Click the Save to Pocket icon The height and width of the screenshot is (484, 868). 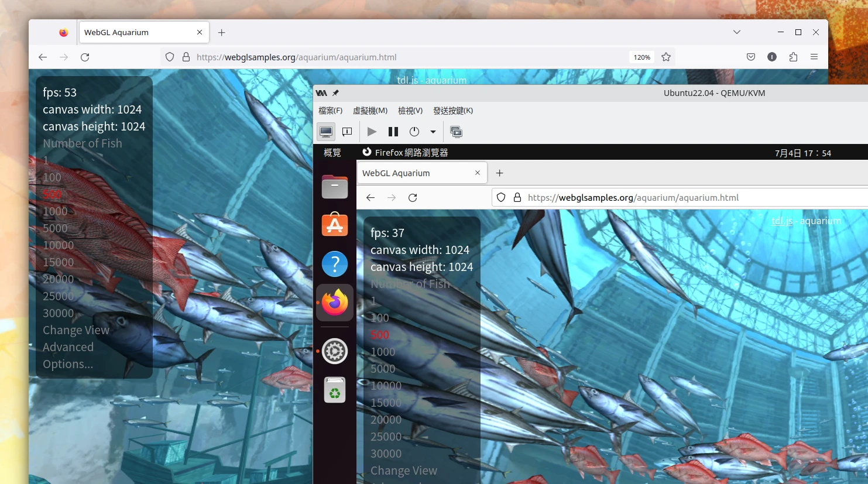coord(751,57)
